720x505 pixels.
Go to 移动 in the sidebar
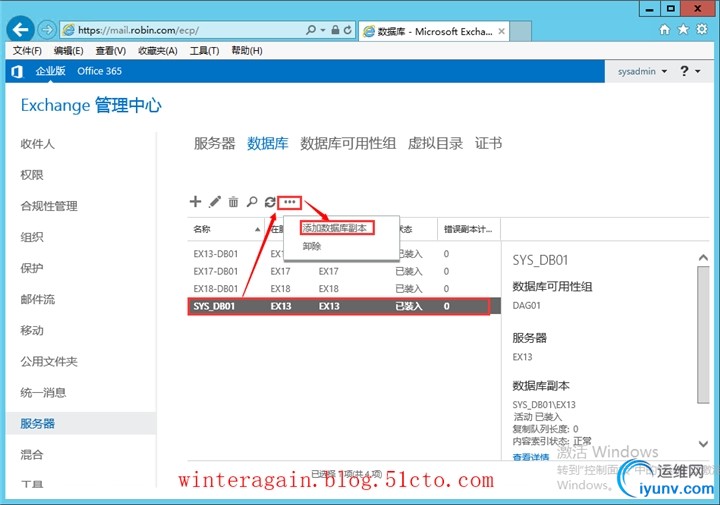[32, 330]
